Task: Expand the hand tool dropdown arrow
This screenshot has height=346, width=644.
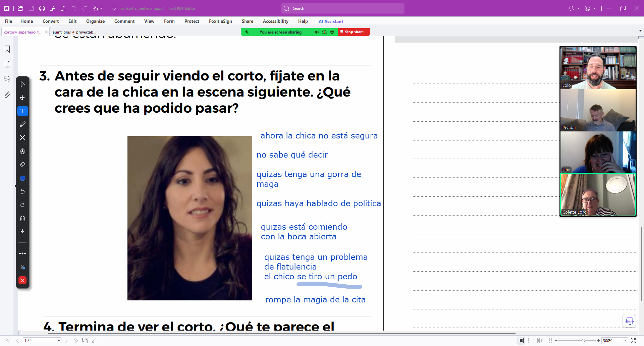Action: coord(101,9)
